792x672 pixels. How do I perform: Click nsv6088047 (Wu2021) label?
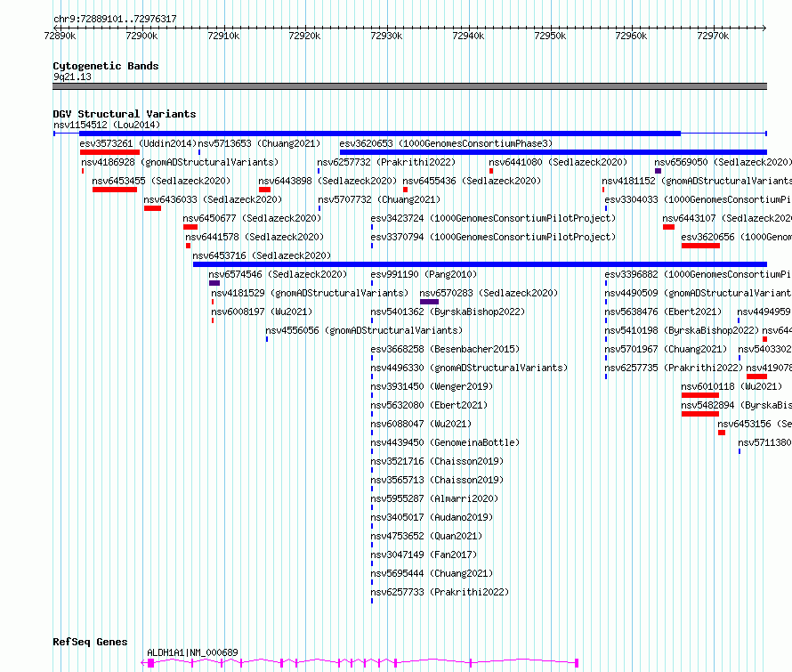click(421, 424)
